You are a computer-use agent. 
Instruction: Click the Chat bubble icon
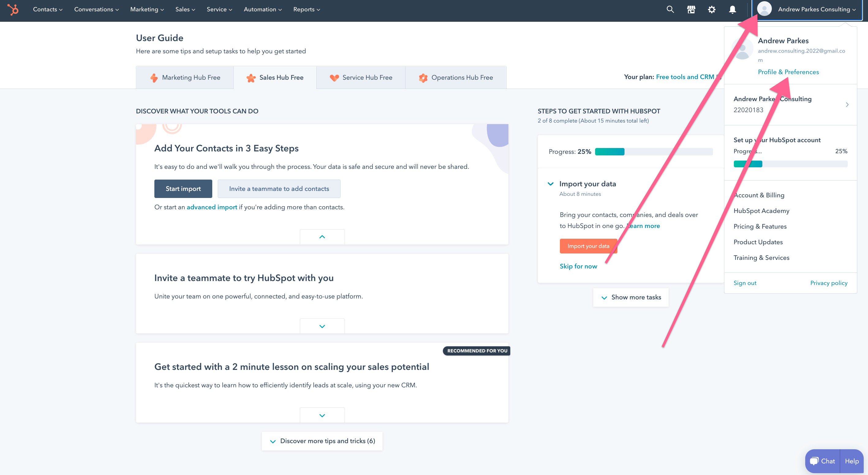(814, 461)
